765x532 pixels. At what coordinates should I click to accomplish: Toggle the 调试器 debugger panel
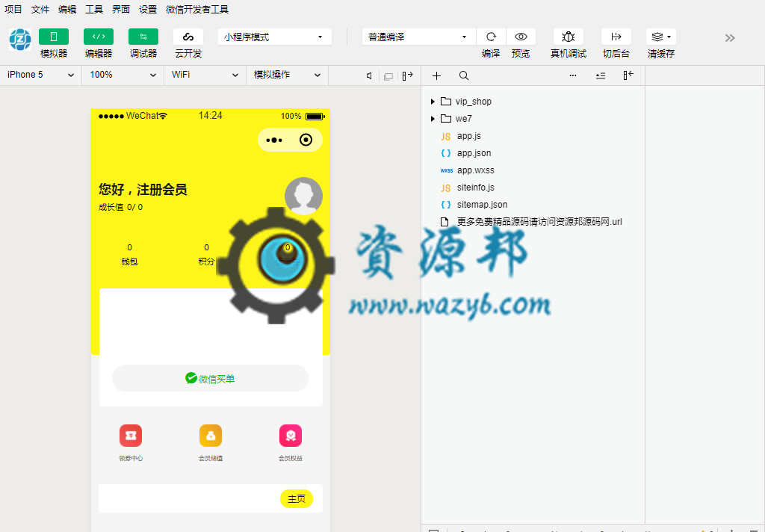[x=143, y=37]
